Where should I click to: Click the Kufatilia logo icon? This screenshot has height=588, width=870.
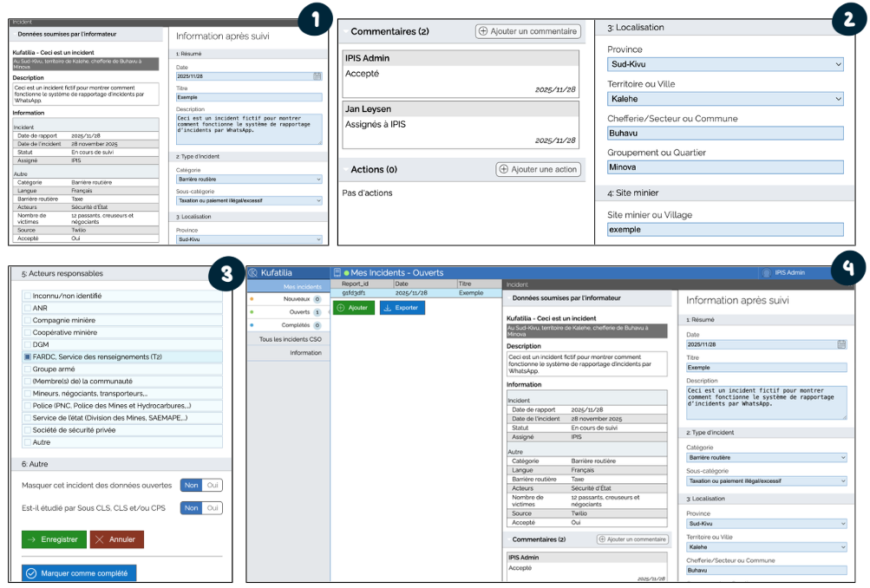(253, 272)
